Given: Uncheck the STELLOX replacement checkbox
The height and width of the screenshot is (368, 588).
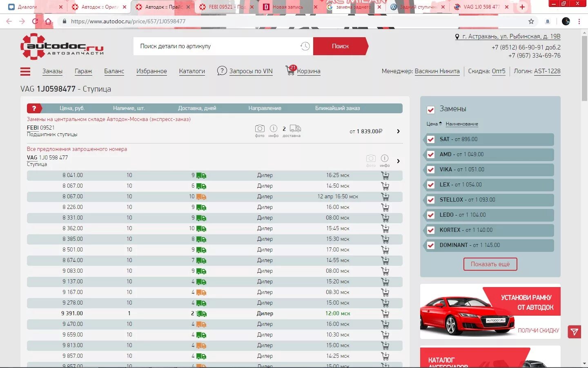Looking at the screenshot, I should tap(431, 200).
